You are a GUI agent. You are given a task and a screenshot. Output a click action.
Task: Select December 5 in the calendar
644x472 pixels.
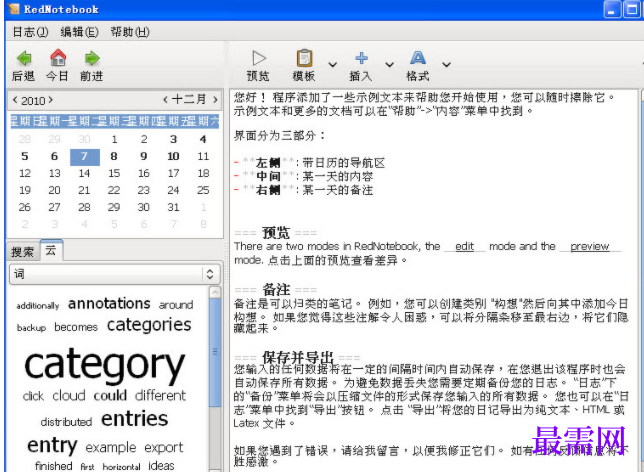point(25,157)
